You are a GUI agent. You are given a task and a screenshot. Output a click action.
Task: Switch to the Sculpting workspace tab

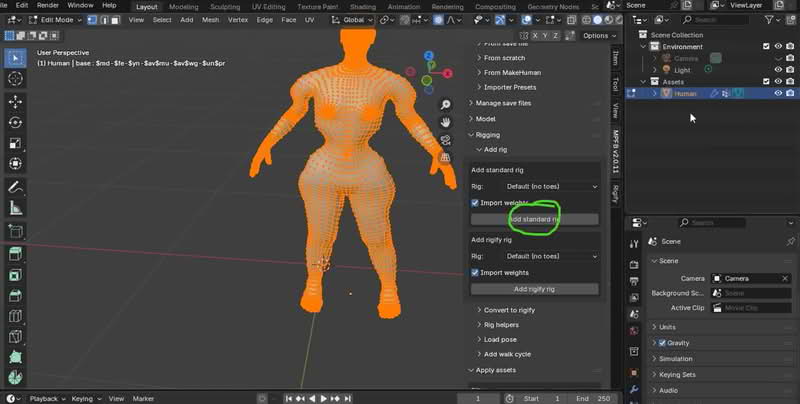coord(224,6)
